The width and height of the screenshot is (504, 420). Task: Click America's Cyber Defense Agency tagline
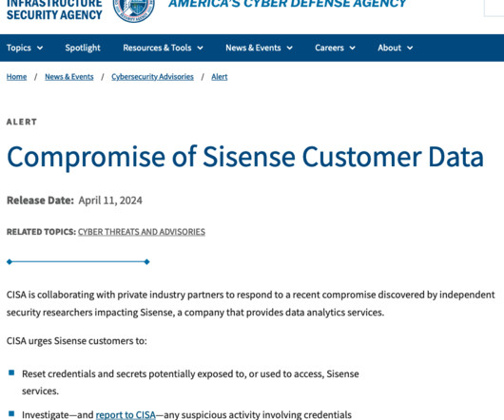[x=287, y=4]
